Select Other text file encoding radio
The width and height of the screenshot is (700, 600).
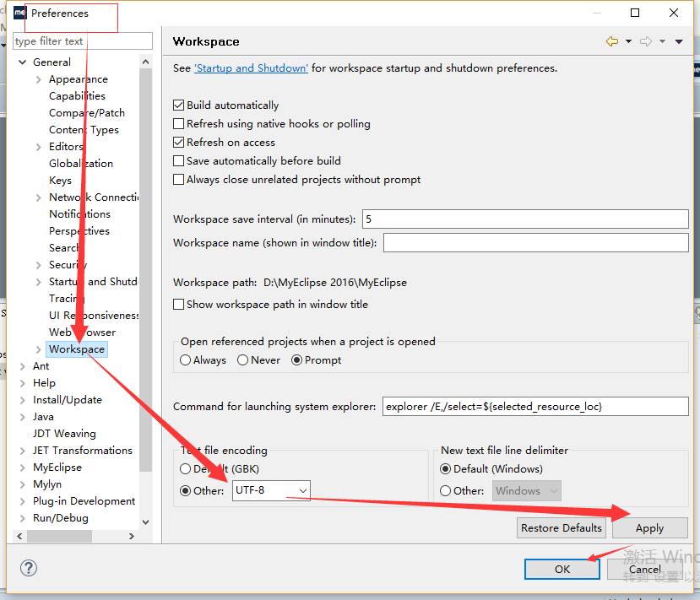point(185,490)
